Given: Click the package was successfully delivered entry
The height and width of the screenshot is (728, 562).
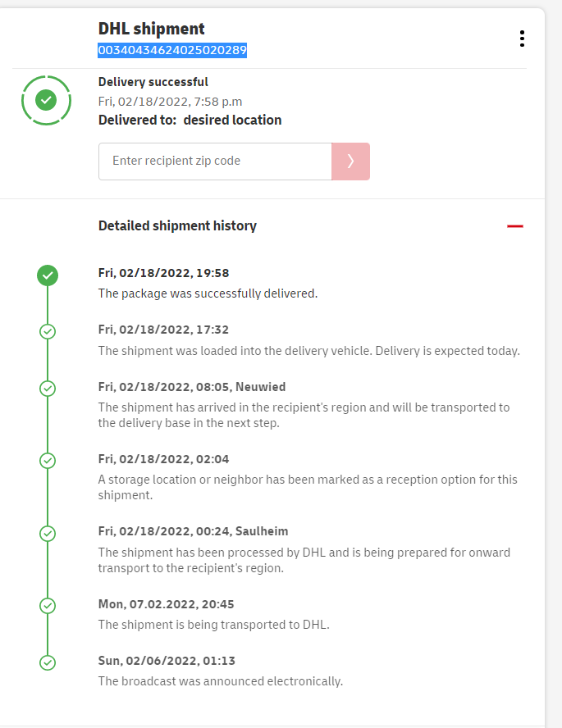Looking at the screenshot, I should (x=208, y=293).
